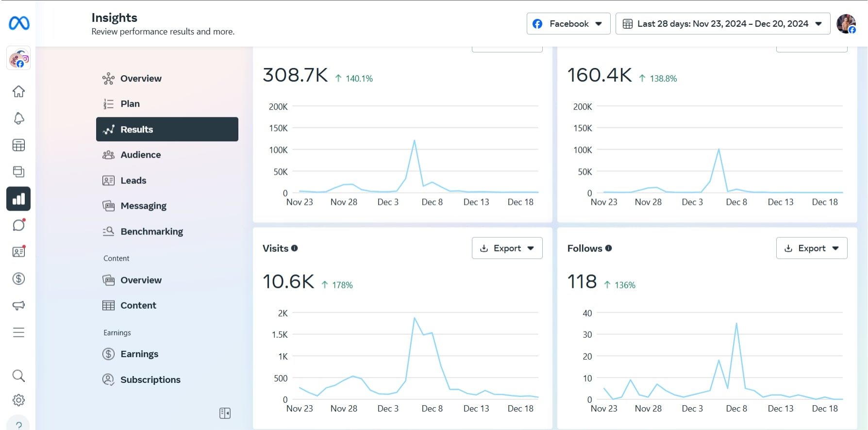The image size is (868, 430).
Task: Open the Settings gear icon
Action: (x=18, y=400)
